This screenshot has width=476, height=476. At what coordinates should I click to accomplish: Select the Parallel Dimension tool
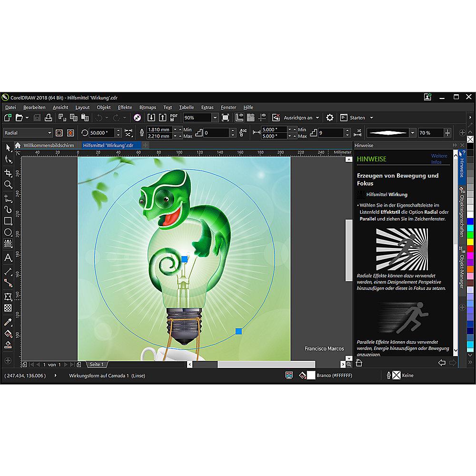8,272
